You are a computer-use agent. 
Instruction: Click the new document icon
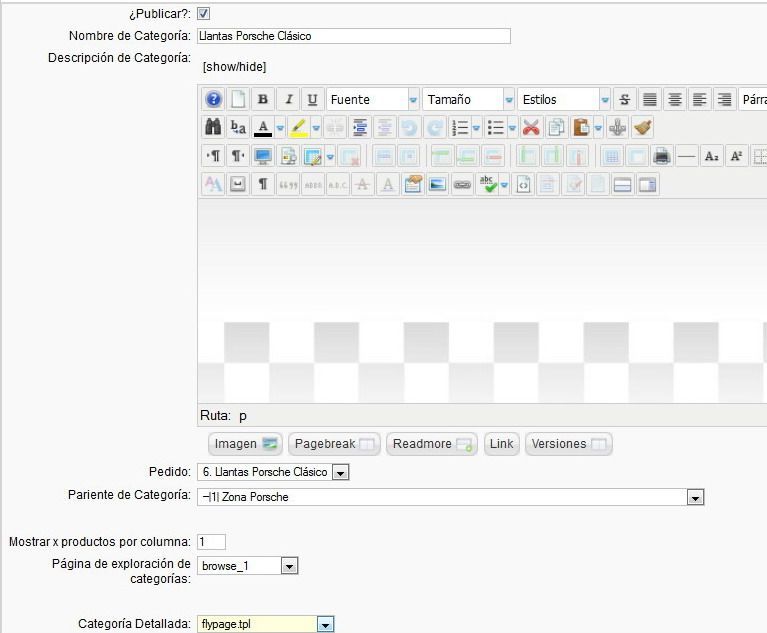[238, 99]
